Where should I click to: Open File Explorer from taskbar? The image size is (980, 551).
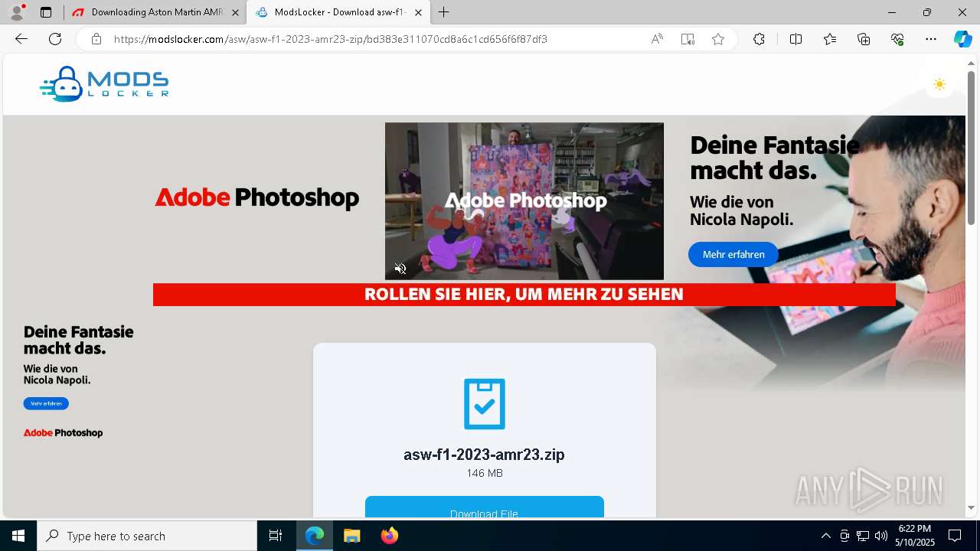pyautogui.click(x=351, y=536)
